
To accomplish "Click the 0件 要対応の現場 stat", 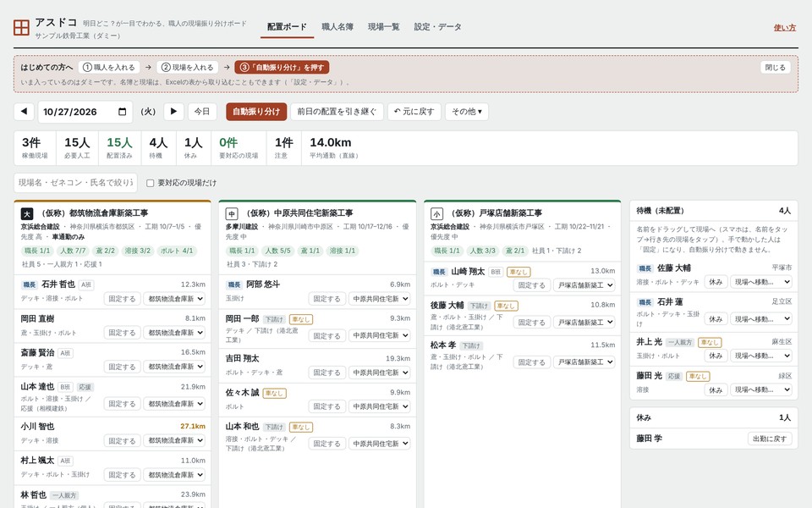I will pyautogui.click(x=239, y=147).
